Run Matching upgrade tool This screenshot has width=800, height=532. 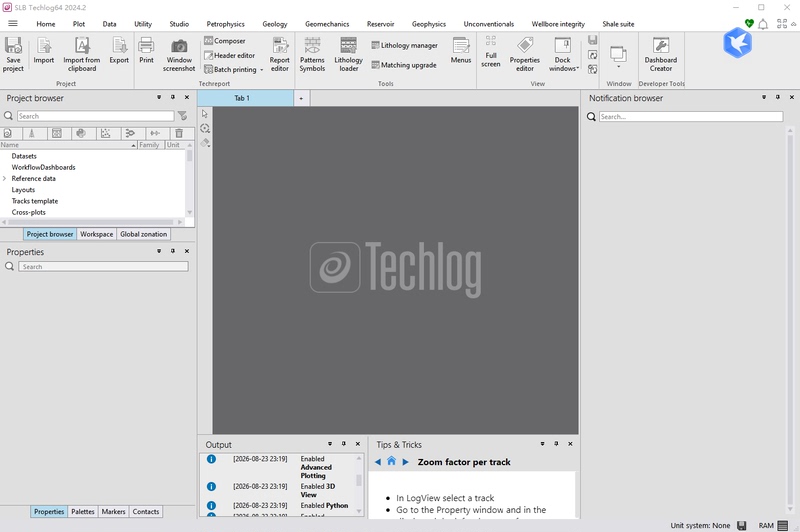pos(404,65)
